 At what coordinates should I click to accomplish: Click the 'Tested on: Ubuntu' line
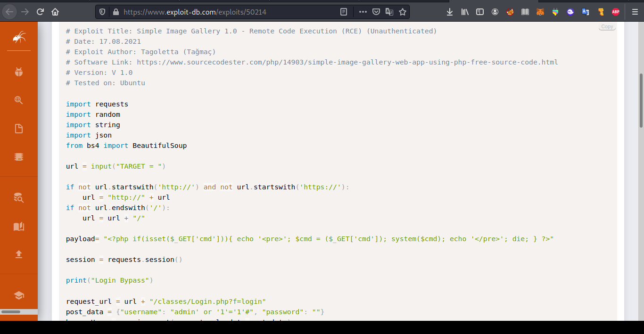106,83
